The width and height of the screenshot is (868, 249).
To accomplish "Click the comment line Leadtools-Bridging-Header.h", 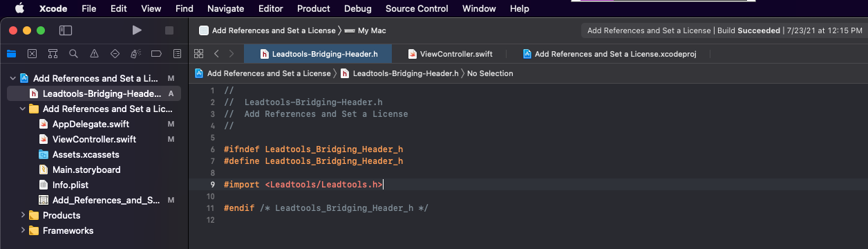I will (303, 102).
